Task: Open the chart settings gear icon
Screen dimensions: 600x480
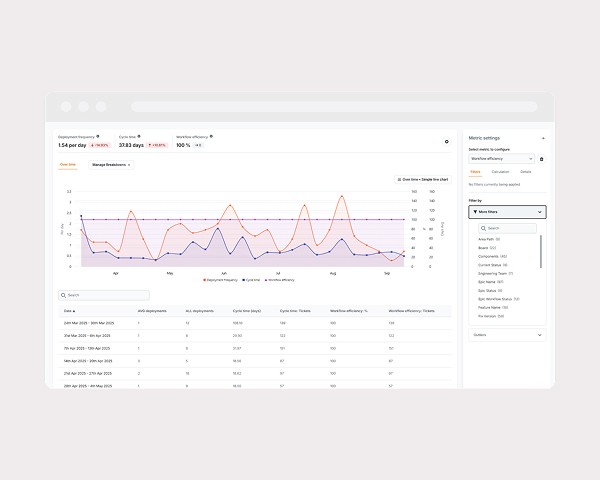Action: pos(447,142)
